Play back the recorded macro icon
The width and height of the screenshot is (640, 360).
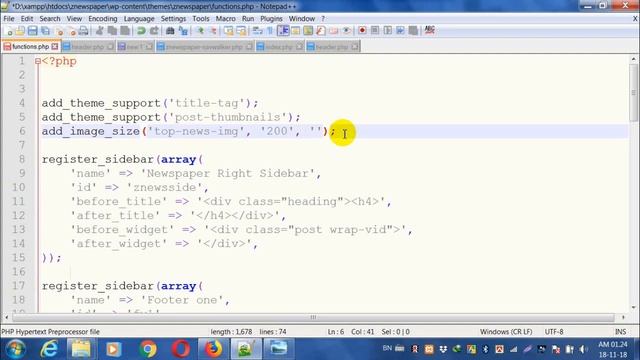tap(387, 31)
